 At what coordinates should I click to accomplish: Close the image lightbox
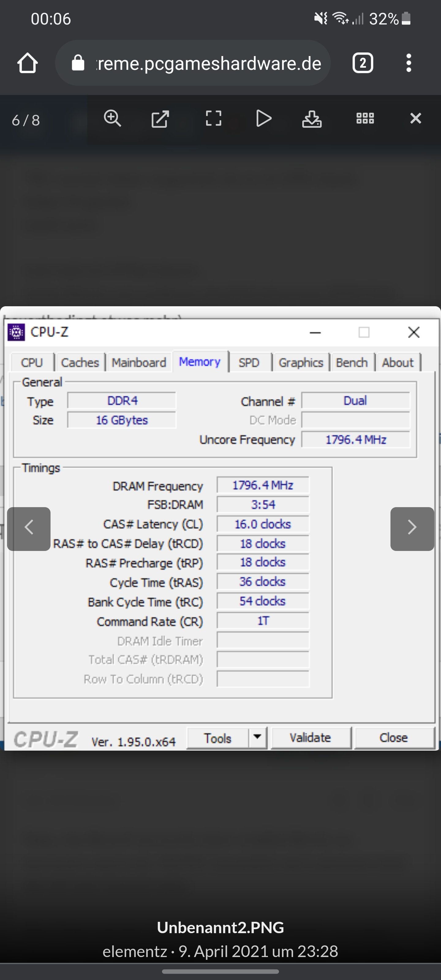click(416, 118)
